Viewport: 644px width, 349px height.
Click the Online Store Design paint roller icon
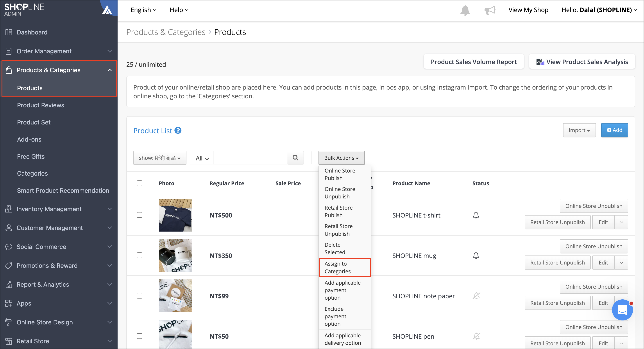(x=9, y=322)
